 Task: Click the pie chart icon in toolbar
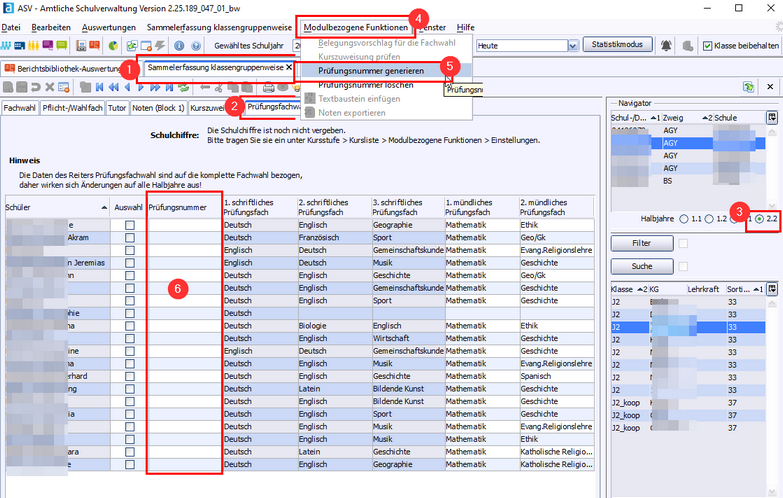[x=113, y=46]
